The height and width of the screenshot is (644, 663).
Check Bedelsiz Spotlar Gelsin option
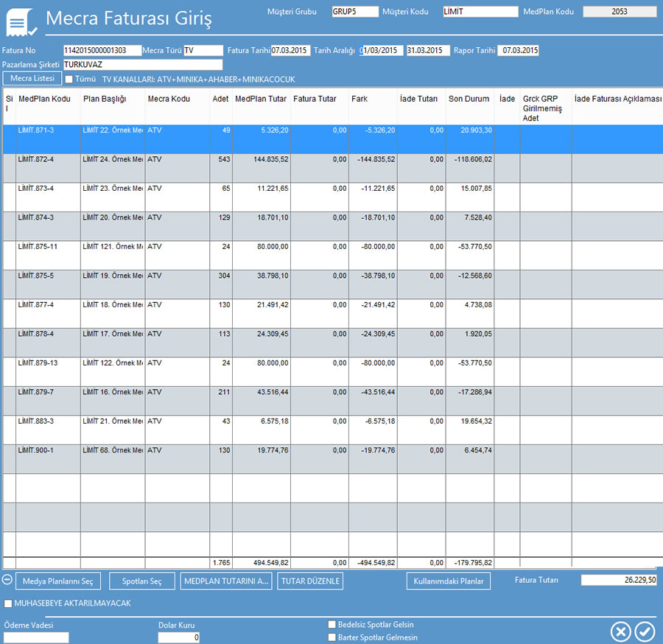pyautogui.click(x=331, y=624)
